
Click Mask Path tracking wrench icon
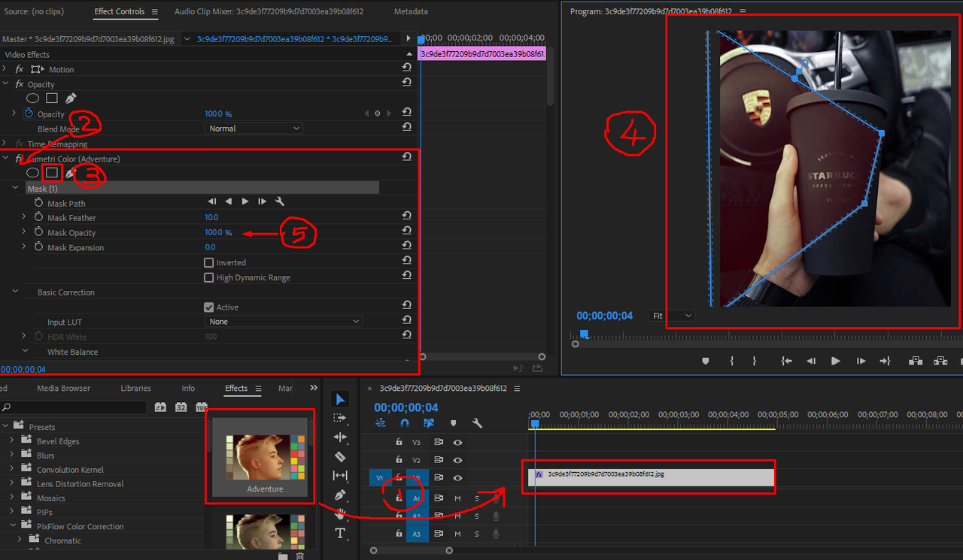coord(280,201)
